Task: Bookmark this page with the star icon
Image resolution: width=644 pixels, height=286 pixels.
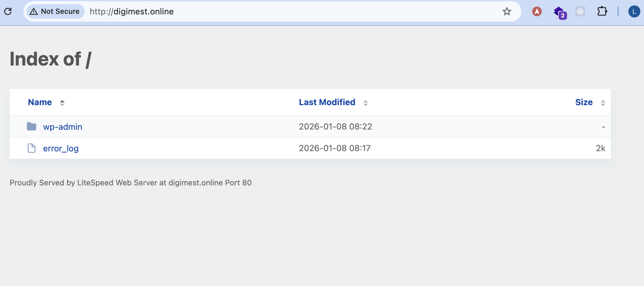Action: pyautogui.click(x=507, y=11)
